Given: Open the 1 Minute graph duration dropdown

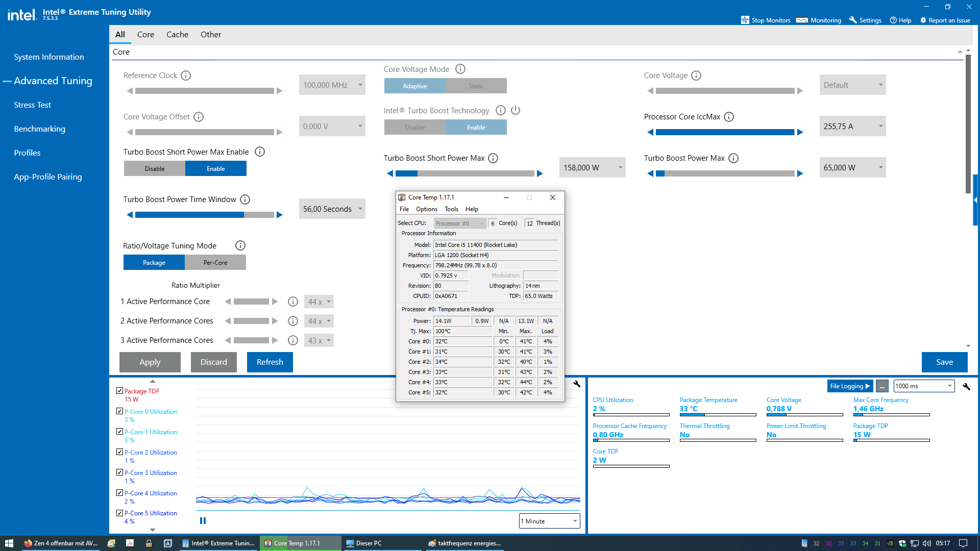Looking at the screenshot, I should click(549, 521).
